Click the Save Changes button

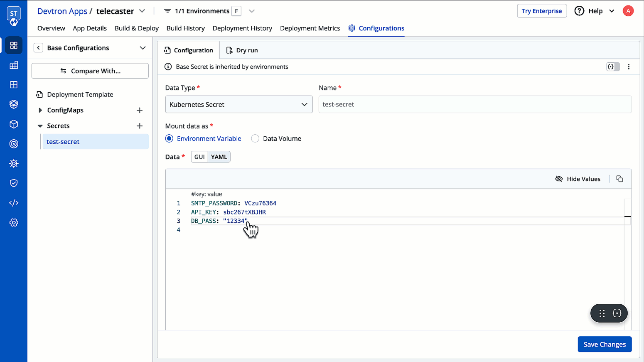coord(604,344)
